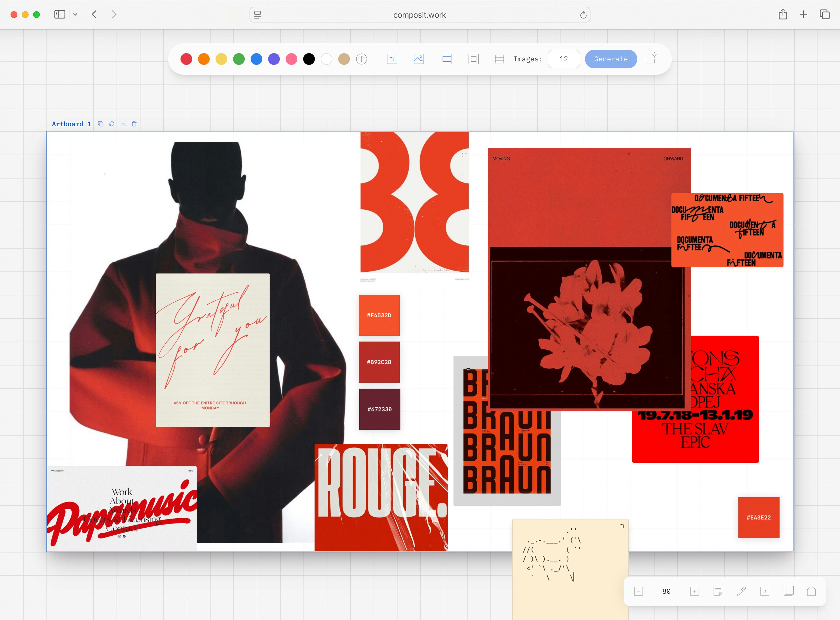Viewport: 840px width, 620px height.
Task: Zoom out with the minus button
Action: click(x=638, y=591)
